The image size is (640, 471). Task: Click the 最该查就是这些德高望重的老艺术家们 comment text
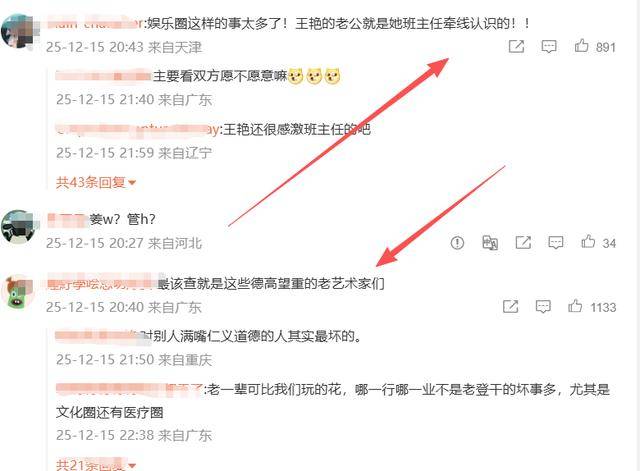point(271,283)
